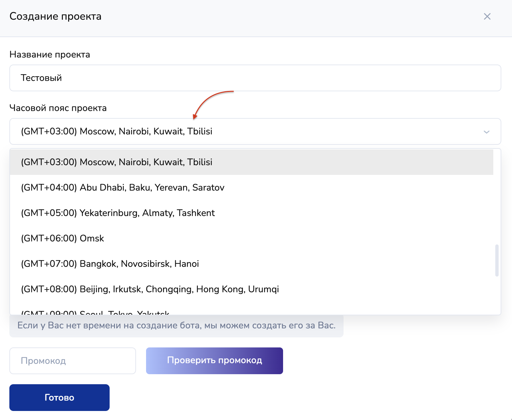Click the Готово button

(59, 398)
